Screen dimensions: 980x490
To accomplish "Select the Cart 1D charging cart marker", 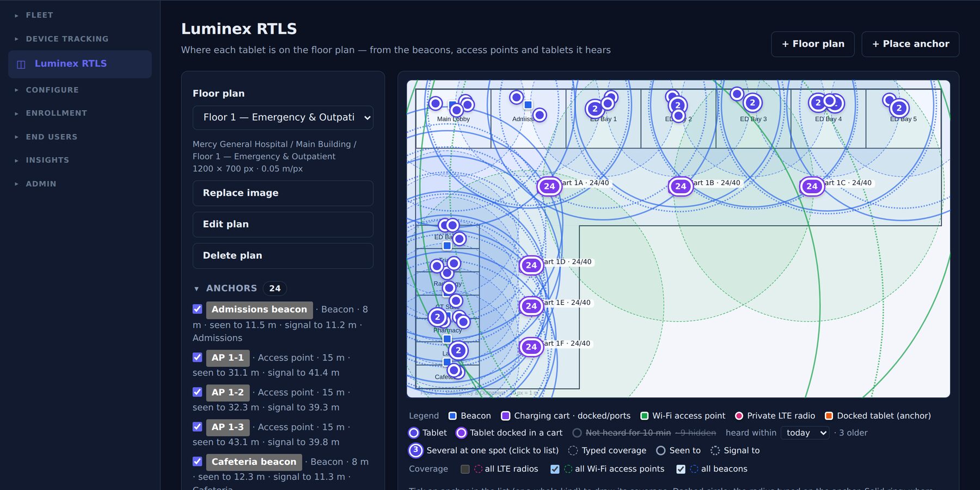I will click(x=531, y=265).
